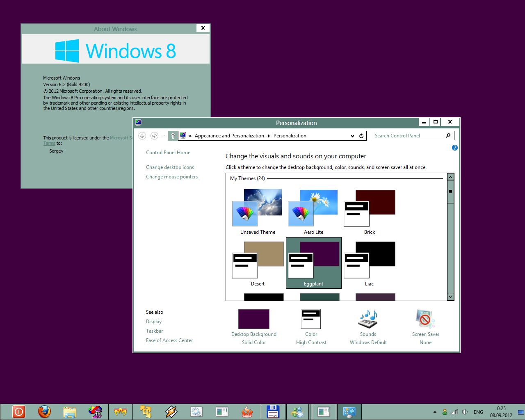Select the Unsaved Theme thumbnail

(x=258, y=212)
